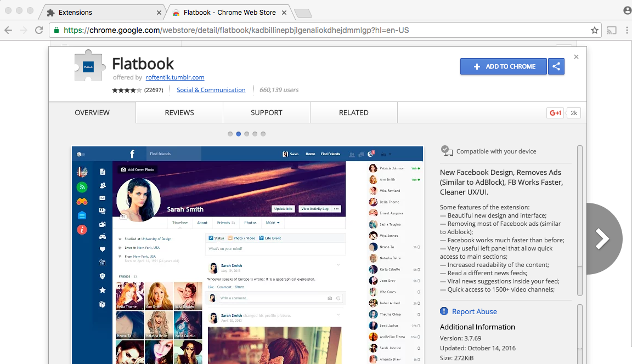The image size is (632, 364).
Task: Click the share icon next to Add to Chrome
Action: click(556, 66)
